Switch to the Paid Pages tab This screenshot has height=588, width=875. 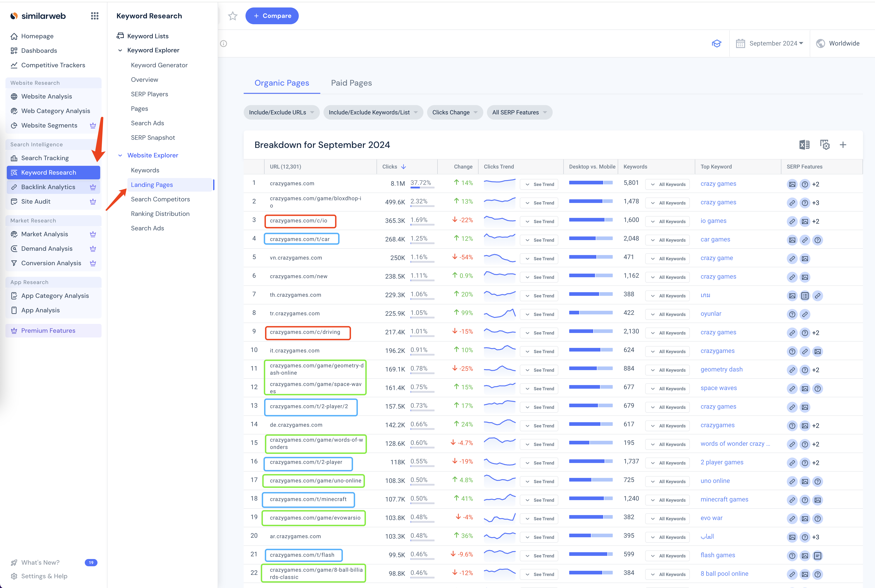click(351, 83)
